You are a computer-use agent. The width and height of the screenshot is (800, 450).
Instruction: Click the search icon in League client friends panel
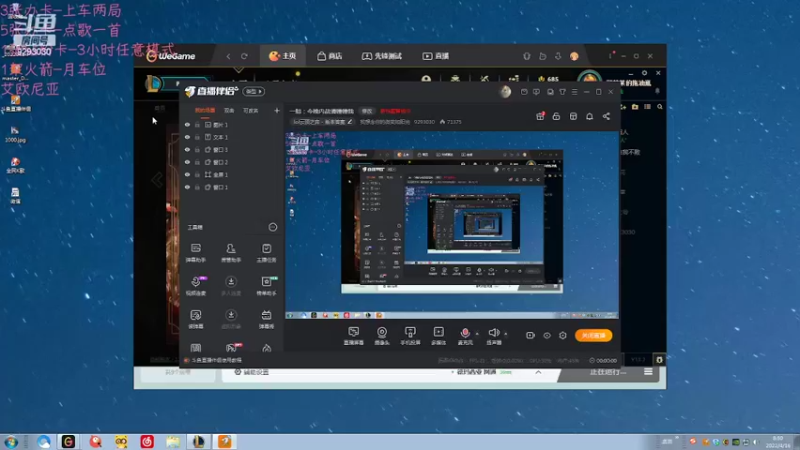pyautogui.click(x=660, y=107)
